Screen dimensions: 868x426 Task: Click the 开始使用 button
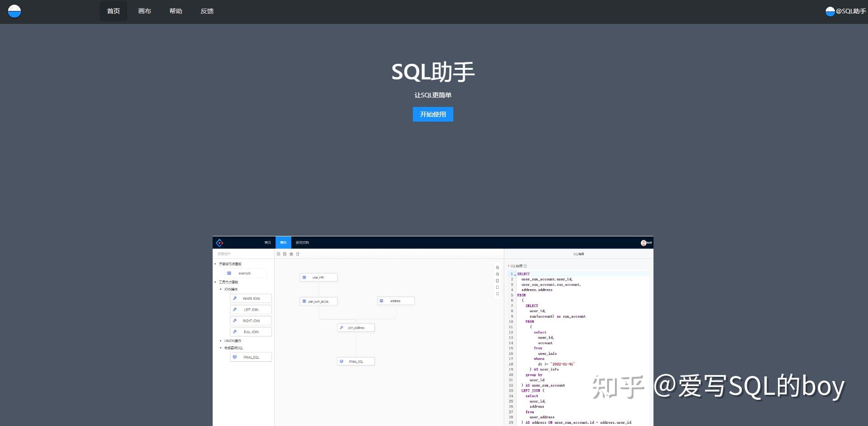tap(432, 114)
